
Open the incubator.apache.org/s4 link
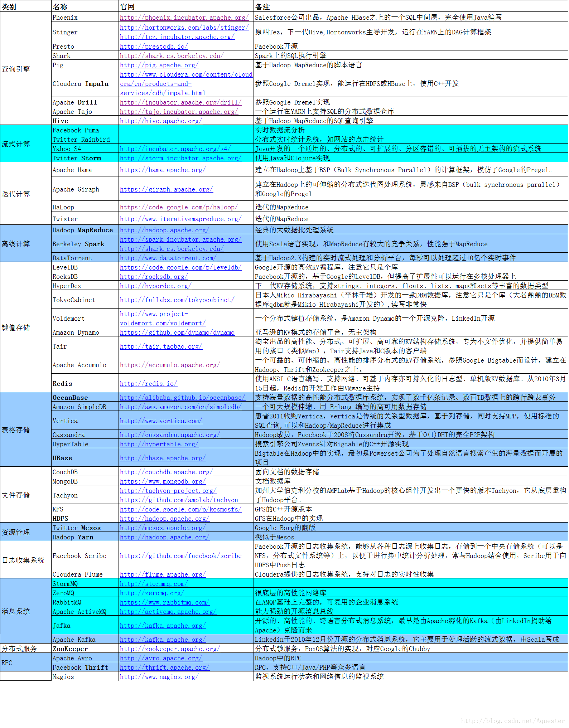(175, 149)
